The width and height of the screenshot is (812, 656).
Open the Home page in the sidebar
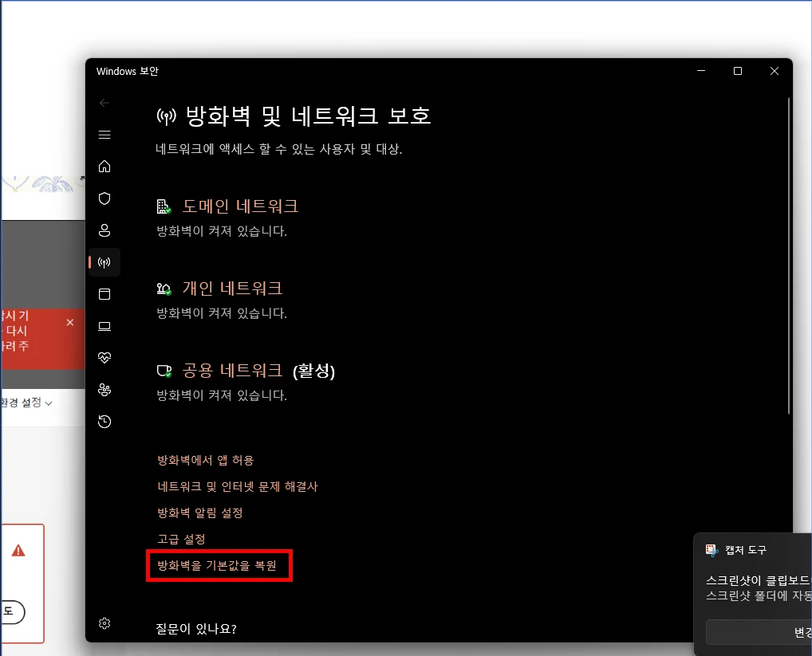pos(104,167)
